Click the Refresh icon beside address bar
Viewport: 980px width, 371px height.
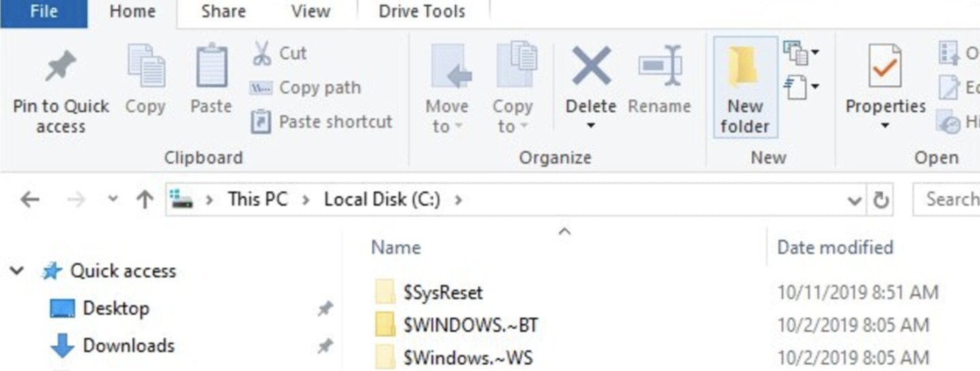pyautogui.click(x=881, y=199)
